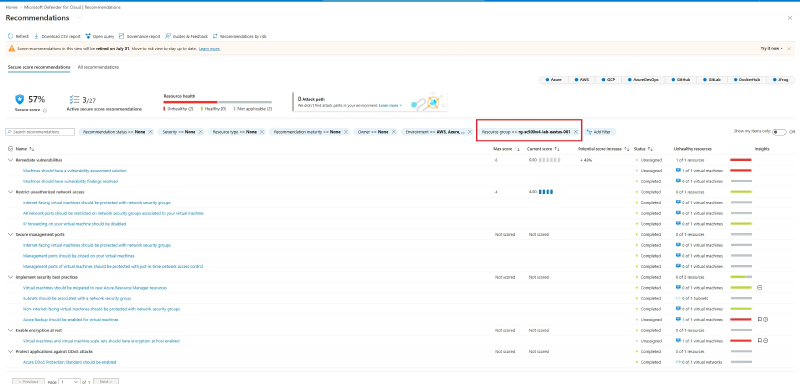Click the collapse-all icon beside Name header
The height and width of the screenshot is (384, 800).
pyautogui.click(x=11, y=149)
